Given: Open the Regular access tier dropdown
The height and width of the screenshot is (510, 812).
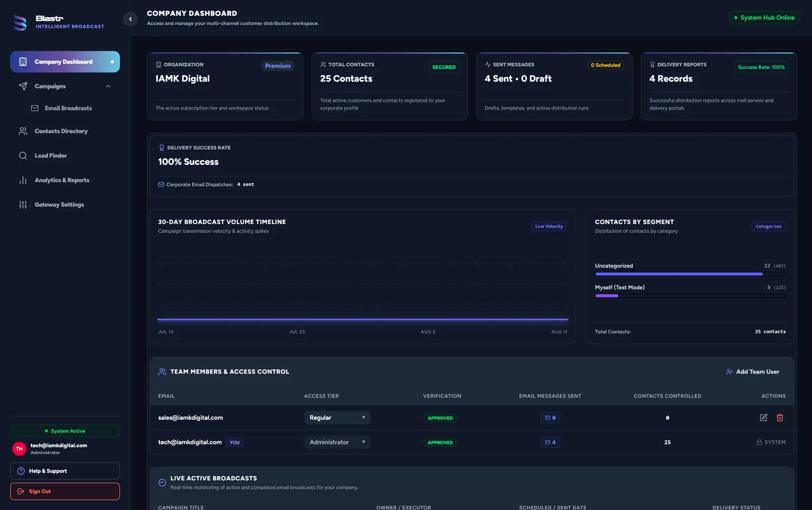Looking at the screenshot, I should (x=337, y=418).
